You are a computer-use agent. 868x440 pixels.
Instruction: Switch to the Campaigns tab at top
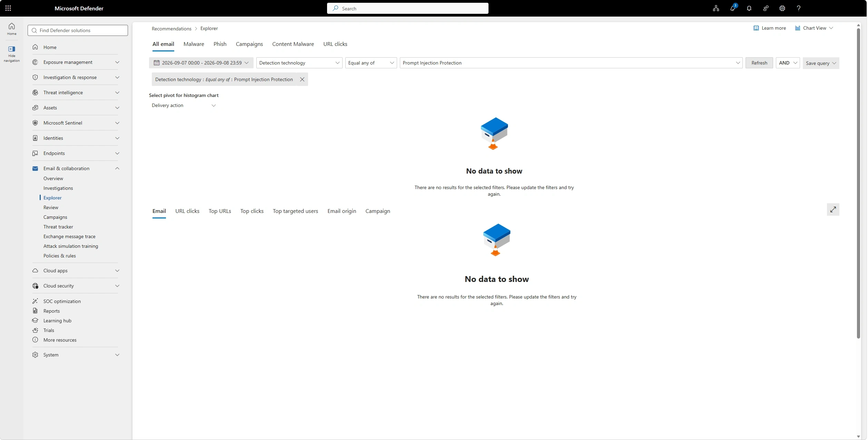pyautogui.click(x=249, y=44)
